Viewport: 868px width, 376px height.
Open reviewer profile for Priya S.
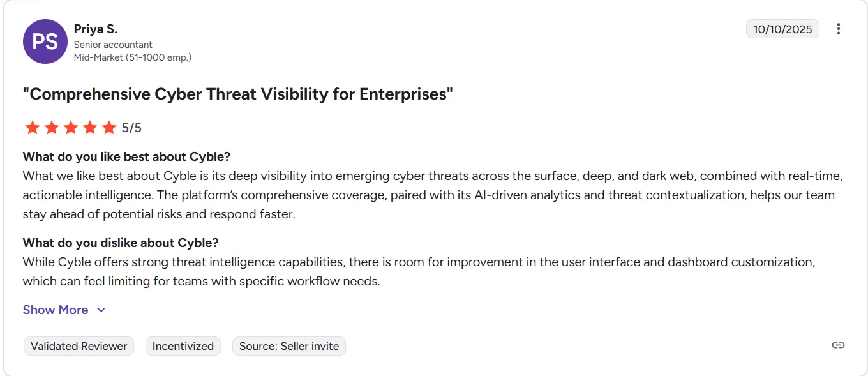coord(96,29)
